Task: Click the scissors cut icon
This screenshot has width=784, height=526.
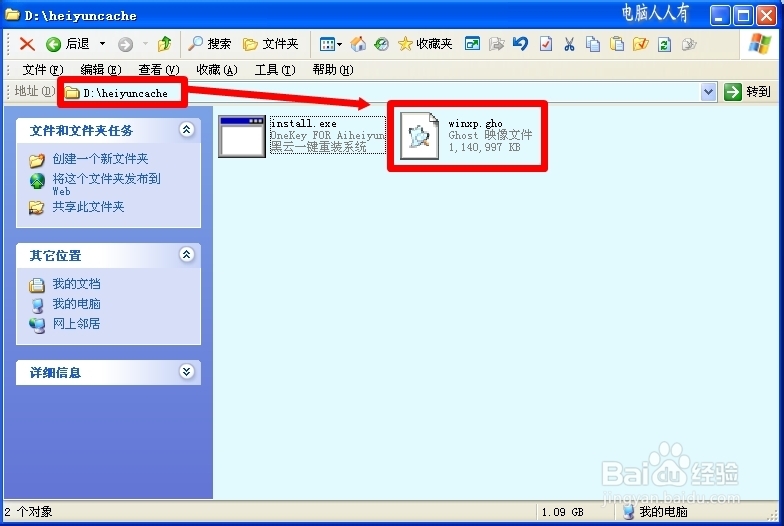Action: (569, 44)
